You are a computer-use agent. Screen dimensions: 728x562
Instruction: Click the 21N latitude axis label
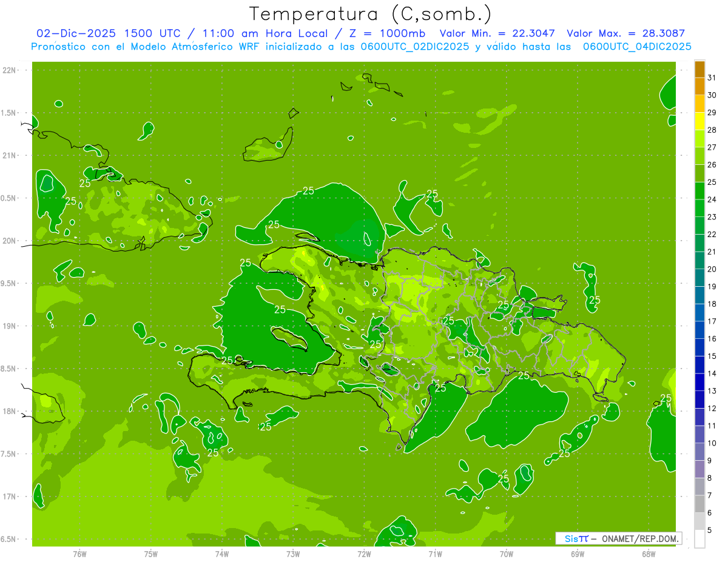(x=10, y=155)
